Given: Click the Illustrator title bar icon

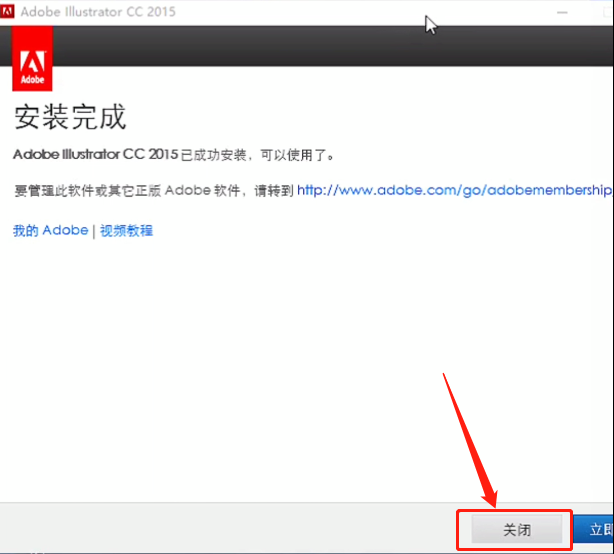Looking at the screenshot, I should pos(7,11).
